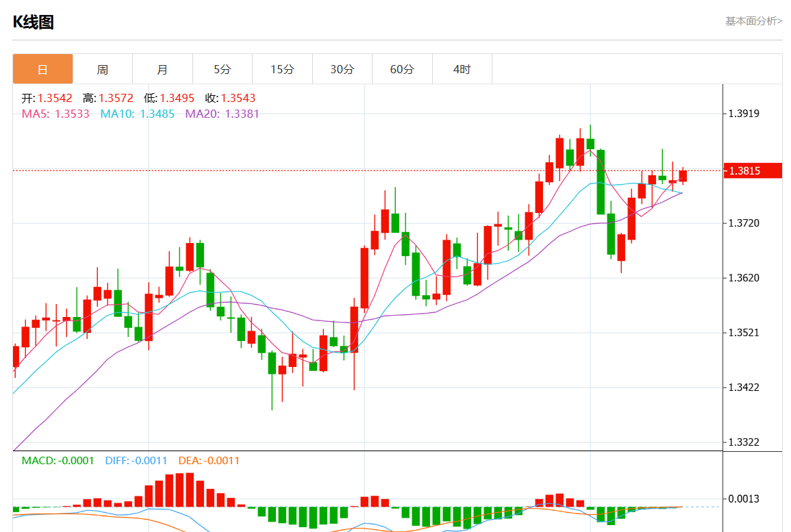Click the DEA: -0.0011 indicator label
The width and height of the screenshot is (791, 532).
[209, 460]
